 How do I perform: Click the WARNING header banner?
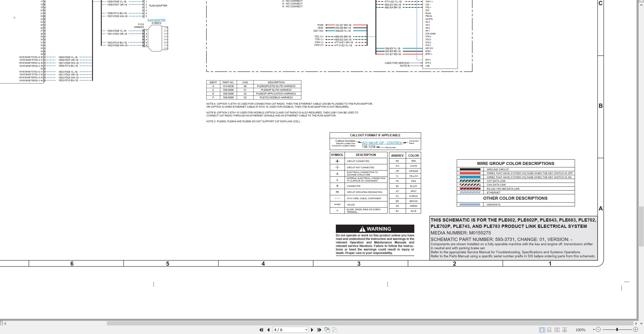375,229
